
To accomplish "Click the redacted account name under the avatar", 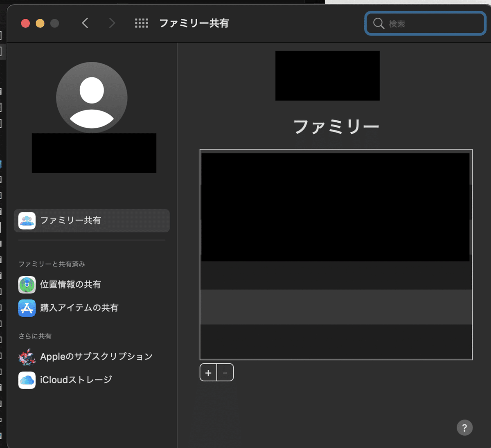I will [x=94, y=153].
